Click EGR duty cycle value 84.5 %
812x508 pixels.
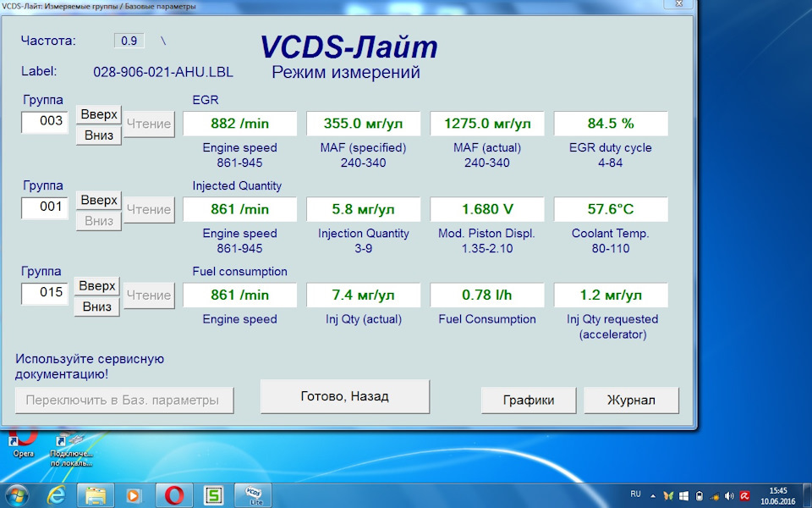point(611,124)
